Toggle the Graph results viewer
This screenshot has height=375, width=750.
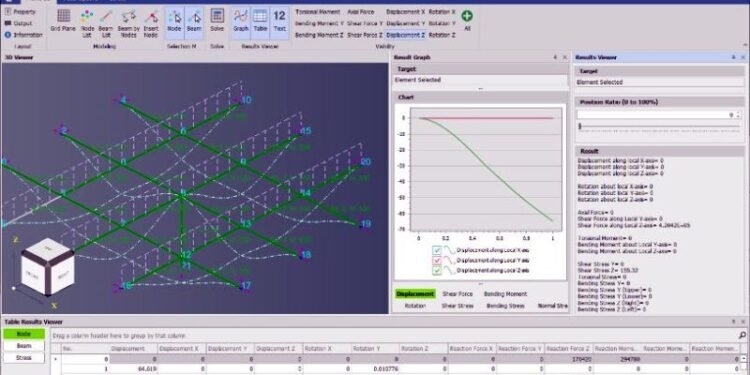(x=241, y=22)
